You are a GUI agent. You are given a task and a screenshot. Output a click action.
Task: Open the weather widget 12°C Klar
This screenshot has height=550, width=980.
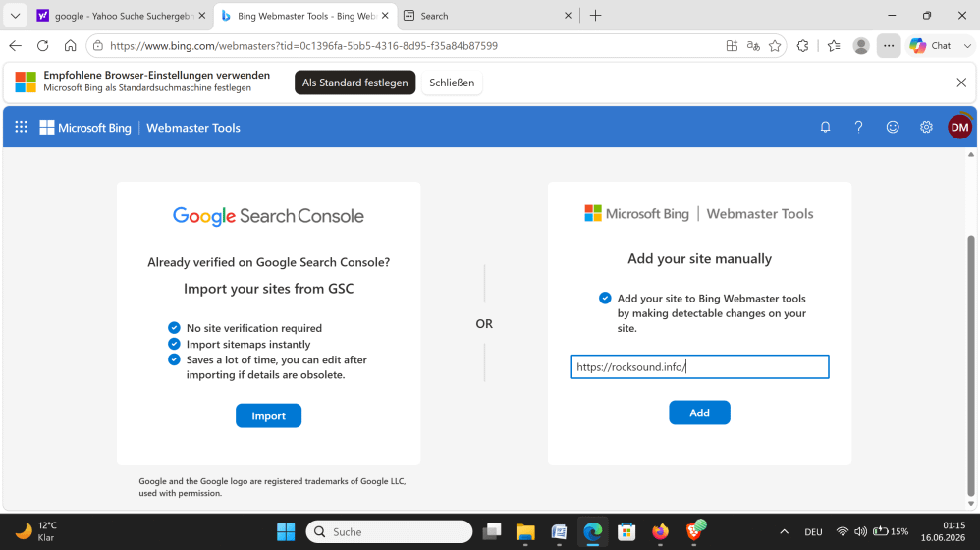(x=36, y=532)
